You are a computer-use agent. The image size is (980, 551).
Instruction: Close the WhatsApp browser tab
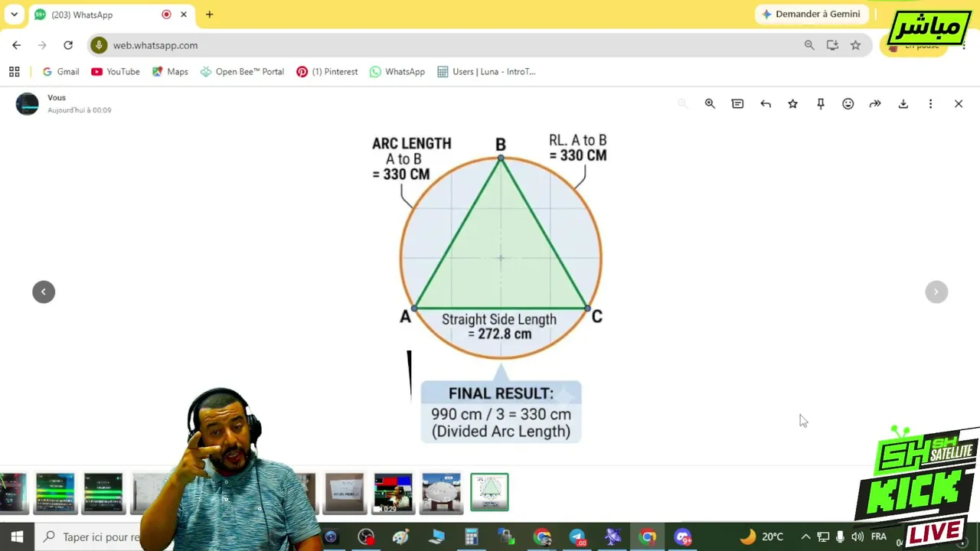point(184,15)
